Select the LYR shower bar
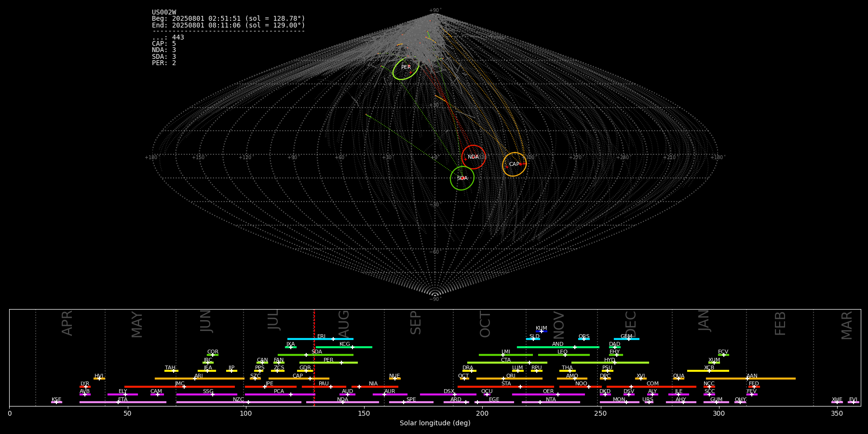 [85, 387]
